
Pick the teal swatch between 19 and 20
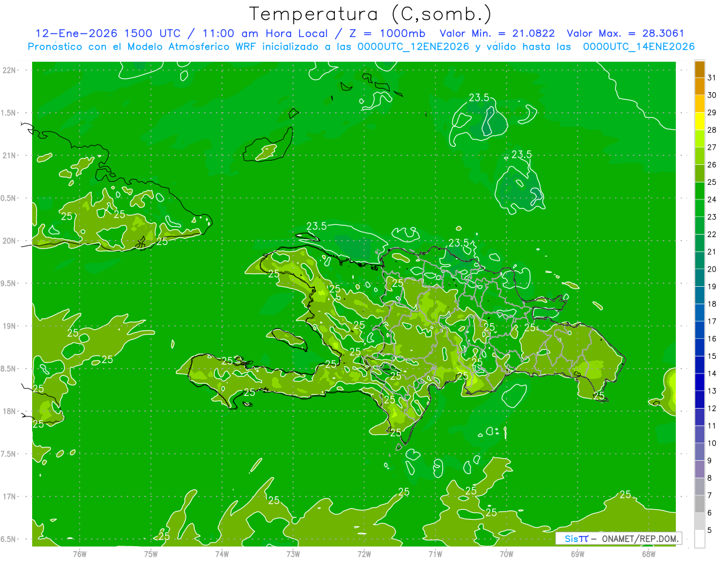[x=699, y=278]
